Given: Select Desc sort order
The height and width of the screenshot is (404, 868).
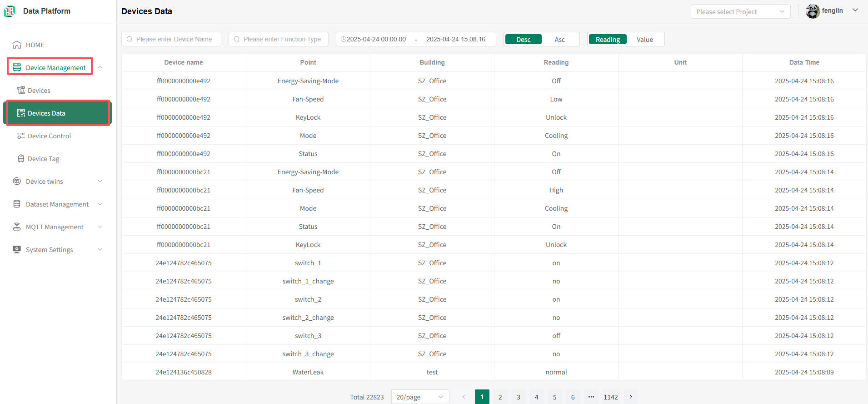Looking at the screenshot, I should [523, 40].
